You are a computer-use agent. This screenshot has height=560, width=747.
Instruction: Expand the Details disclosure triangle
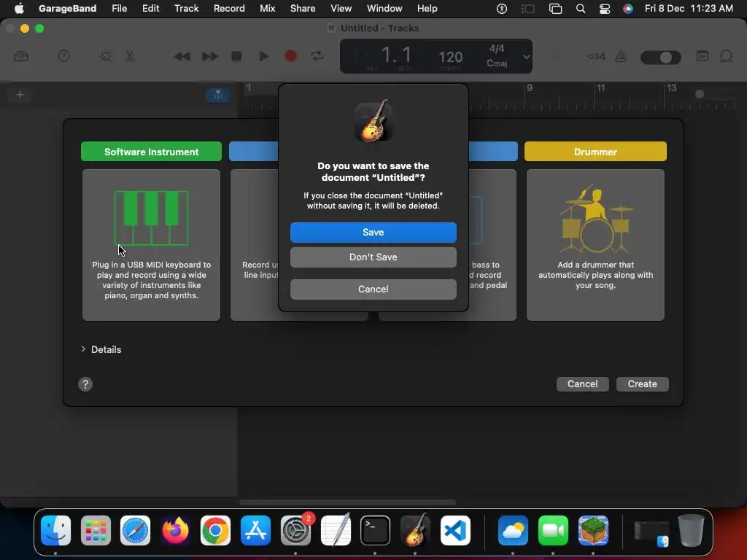[x=83, y=349]
